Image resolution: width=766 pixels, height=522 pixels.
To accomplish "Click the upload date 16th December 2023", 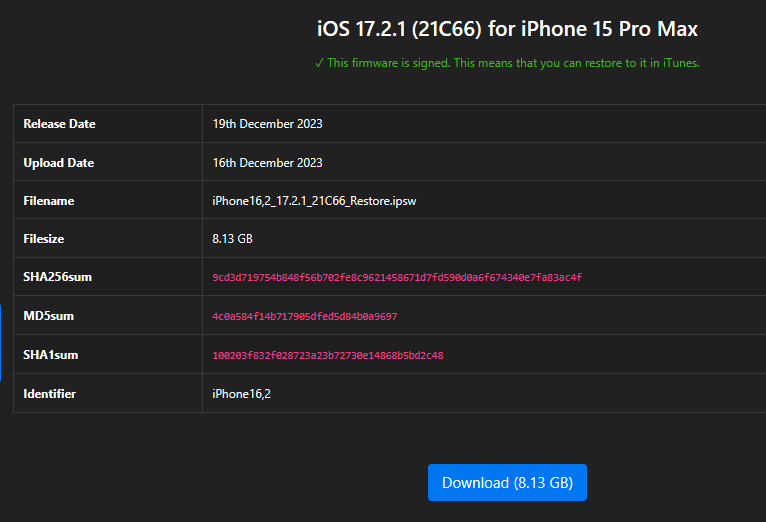I will click(x=267, y=163).
